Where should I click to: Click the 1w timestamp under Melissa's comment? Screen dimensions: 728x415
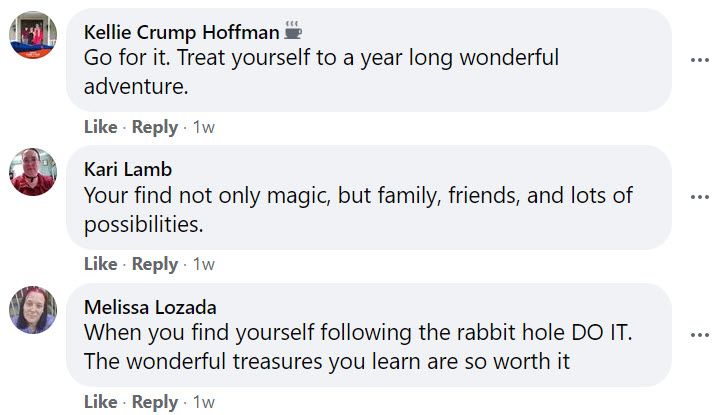(x=203, y=402)
